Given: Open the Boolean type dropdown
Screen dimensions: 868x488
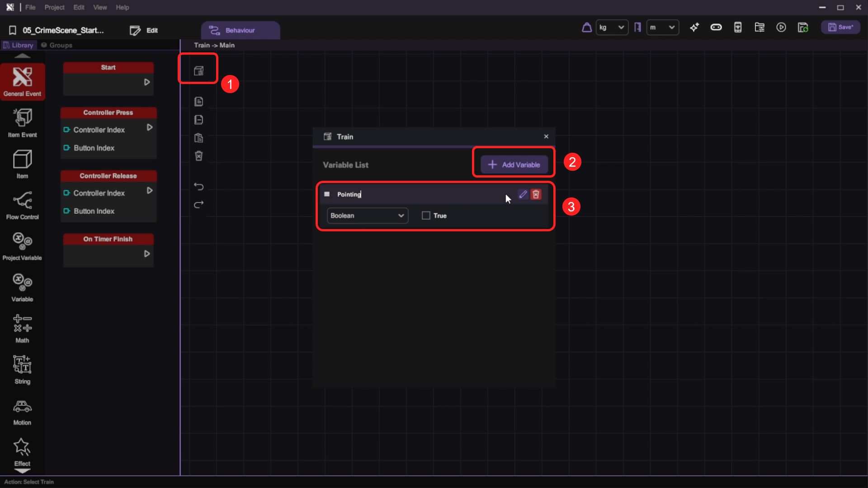Looking at the screenshot, I should pos(367,216).
